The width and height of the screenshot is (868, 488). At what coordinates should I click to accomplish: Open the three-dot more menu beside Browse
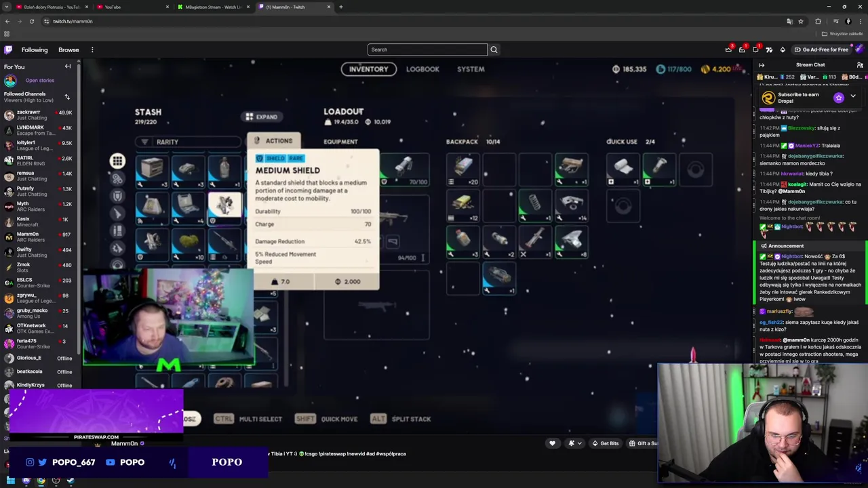click(92, 49)
